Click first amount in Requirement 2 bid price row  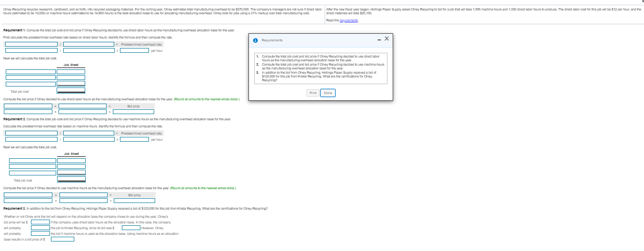click(x=28, y=201)
